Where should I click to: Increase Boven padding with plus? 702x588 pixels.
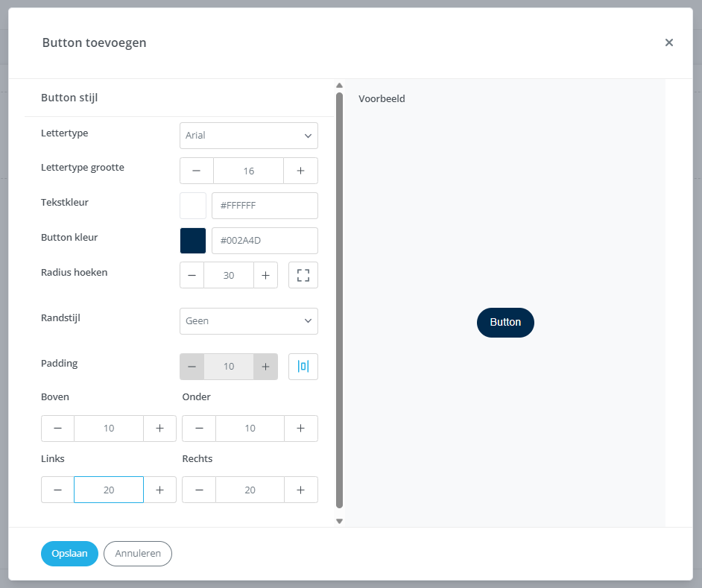pyautogui.click(x=159, y=429)
